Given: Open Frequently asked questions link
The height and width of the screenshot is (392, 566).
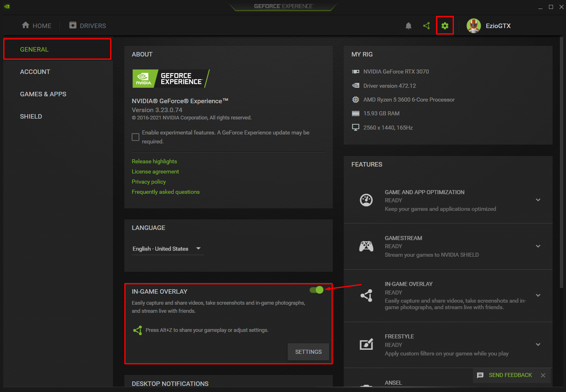Looking at the screenshot, I should 166,192.
